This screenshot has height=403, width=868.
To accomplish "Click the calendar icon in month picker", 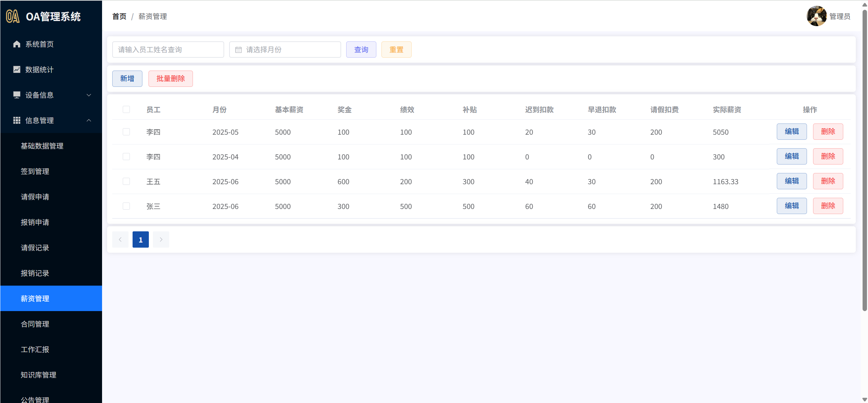I will (238, 50).
